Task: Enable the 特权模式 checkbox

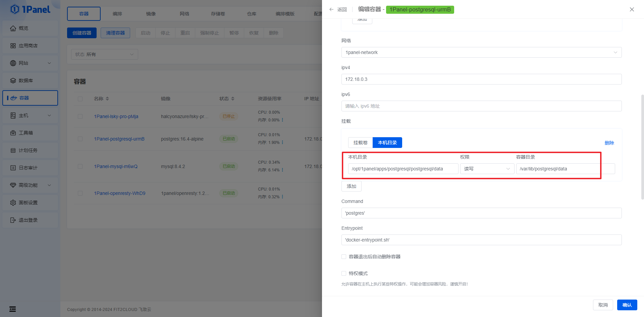Action: [x=344, y=273]
